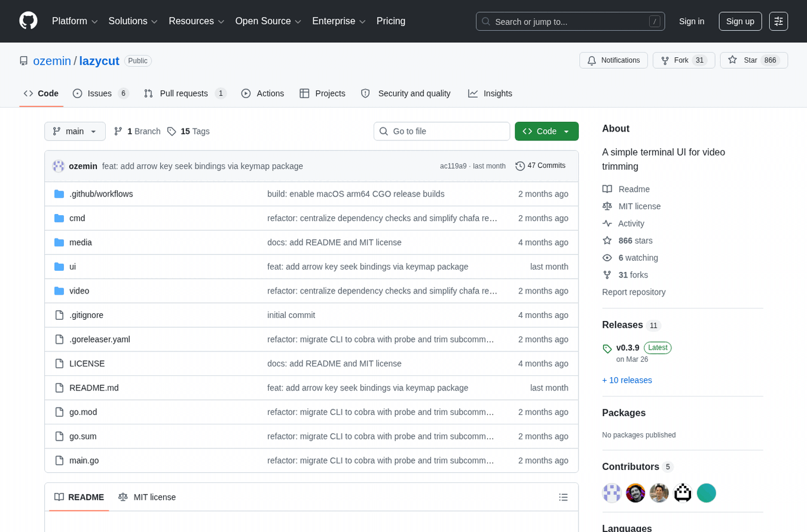Viewport: 807px width, 532px height.
Task: Open the Contributors heading link
Action: click(x=637, y=467)
